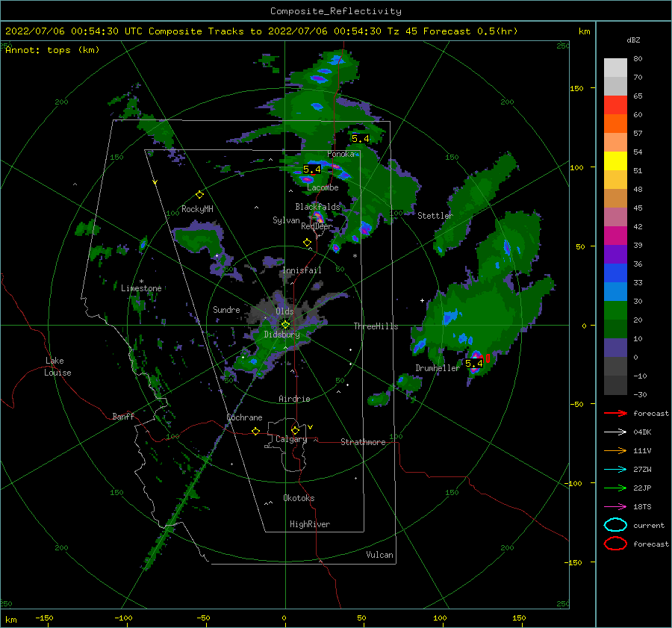Click the Calgary city label
Image resolution: width=672 pixels, height=628 pixels.
(x=291, y=439)
